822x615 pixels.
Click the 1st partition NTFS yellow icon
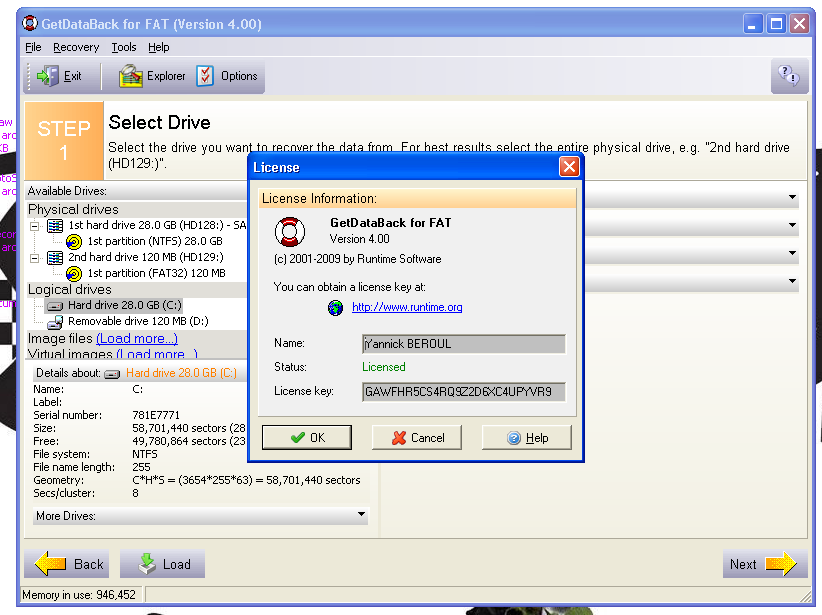74,242
